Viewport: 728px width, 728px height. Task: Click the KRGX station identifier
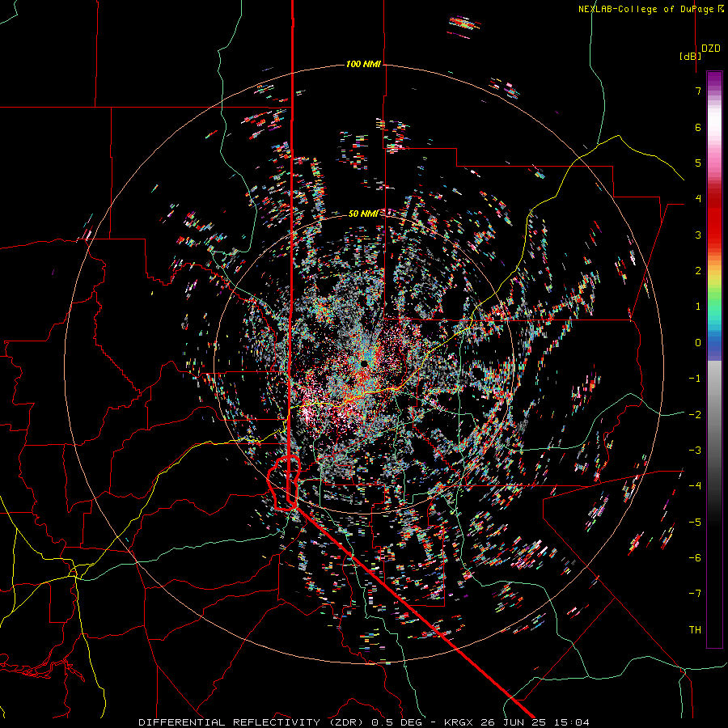tap(459, 722)
